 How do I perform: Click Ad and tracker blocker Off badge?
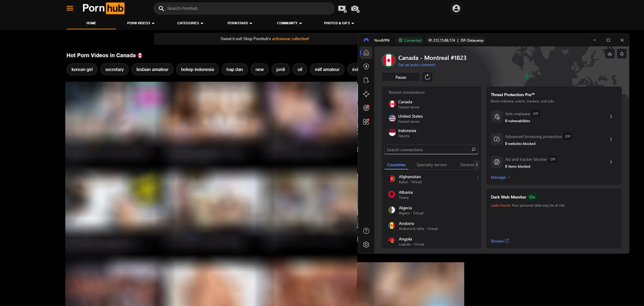coord(553,159)
